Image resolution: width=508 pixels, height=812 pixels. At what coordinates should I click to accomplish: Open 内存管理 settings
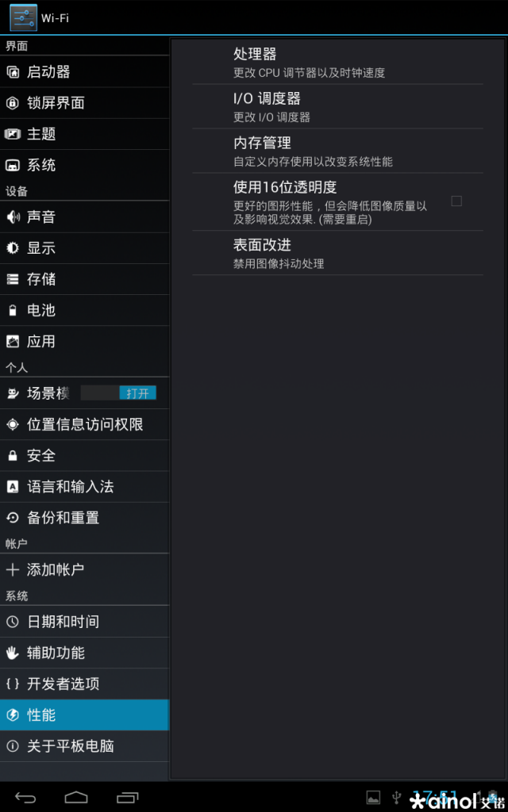(337, 151)
